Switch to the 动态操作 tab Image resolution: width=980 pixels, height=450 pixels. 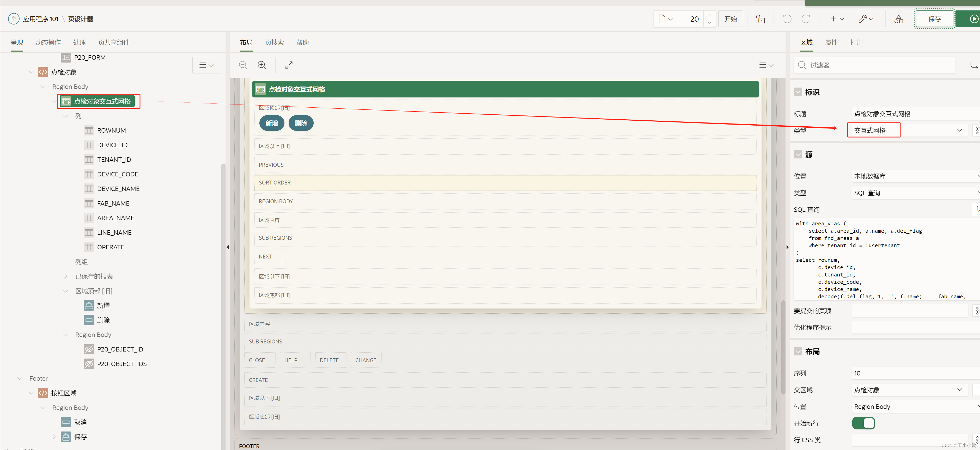(48, 42)
